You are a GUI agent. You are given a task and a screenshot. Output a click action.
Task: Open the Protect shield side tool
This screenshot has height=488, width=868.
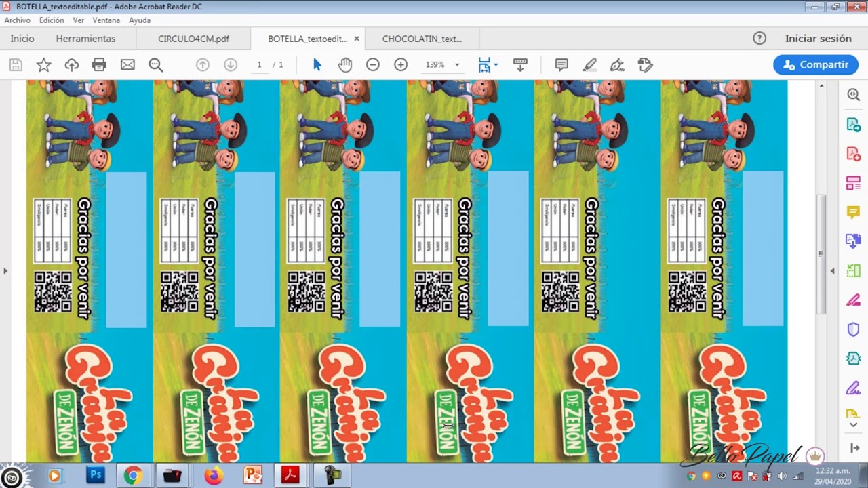click(x=853, y=329)
